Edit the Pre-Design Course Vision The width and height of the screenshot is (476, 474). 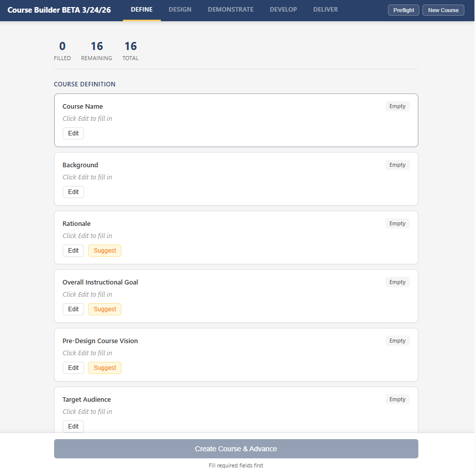[73, 368]
